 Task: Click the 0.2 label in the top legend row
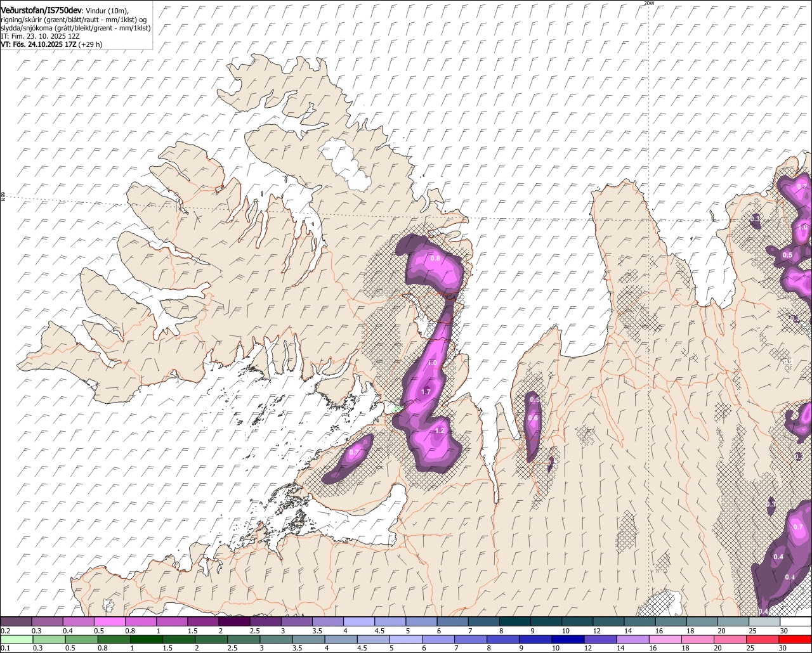5,631
